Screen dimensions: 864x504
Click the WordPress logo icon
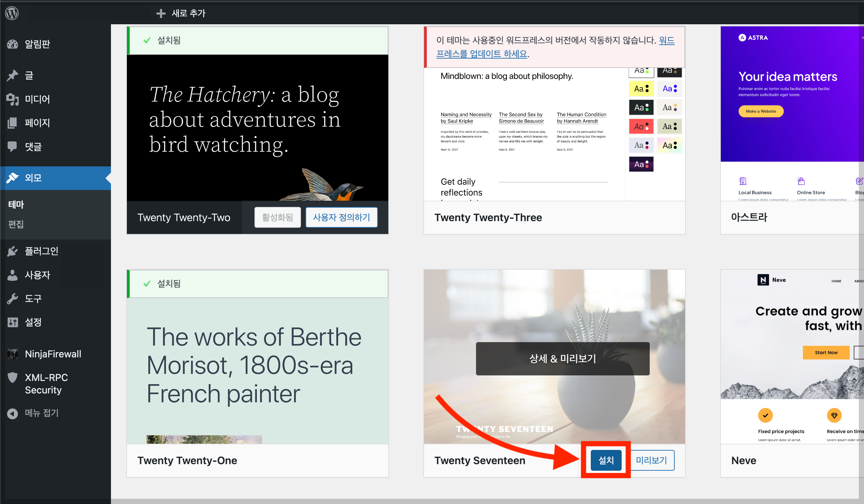pyautogui.click(x=12, y=13)
